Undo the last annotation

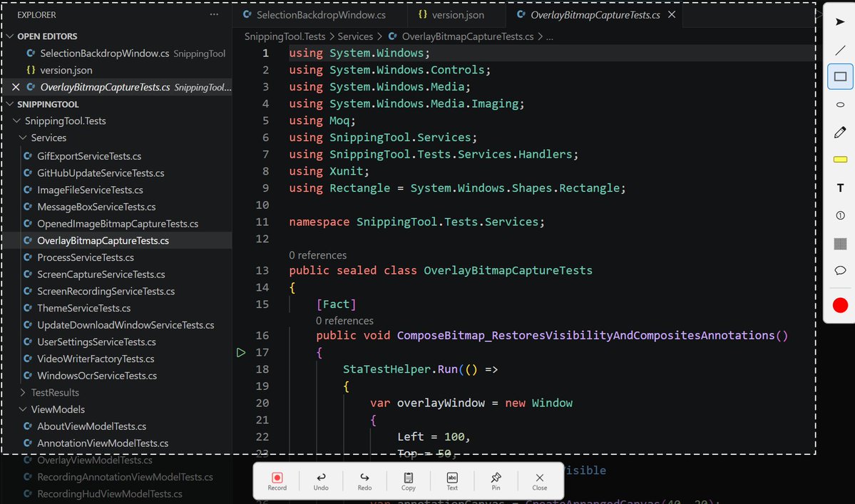321,481
